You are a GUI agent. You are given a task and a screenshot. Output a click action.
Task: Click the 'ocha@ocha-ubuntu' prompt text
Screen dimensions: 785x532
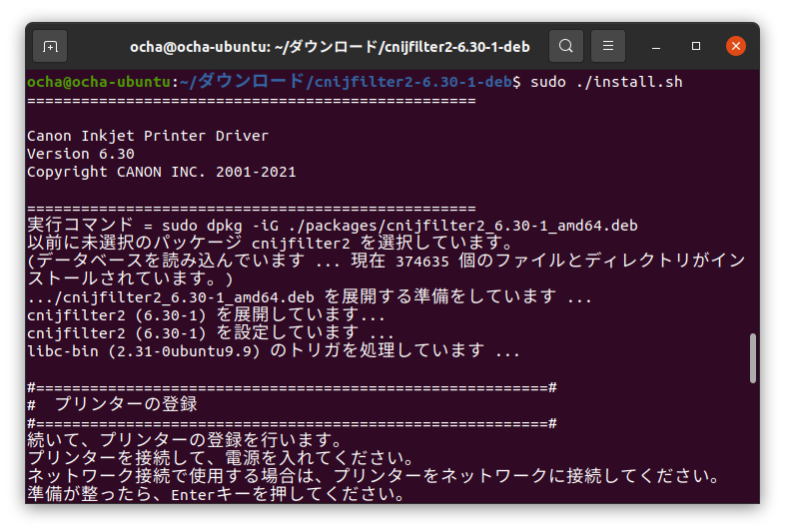tap(99, 82)
